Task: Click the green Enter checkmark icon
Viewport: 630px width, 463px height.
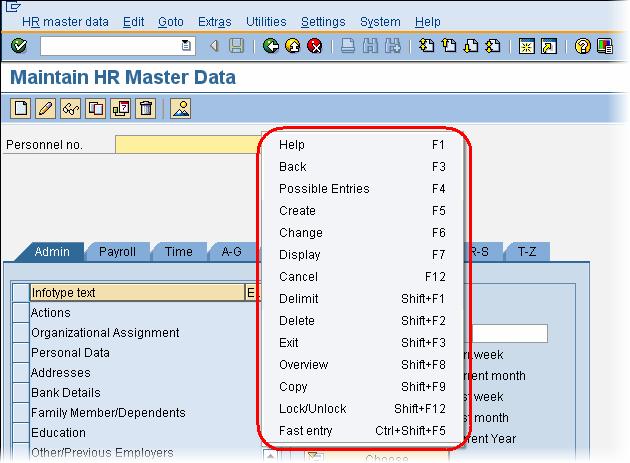Action: coord(18,46)
